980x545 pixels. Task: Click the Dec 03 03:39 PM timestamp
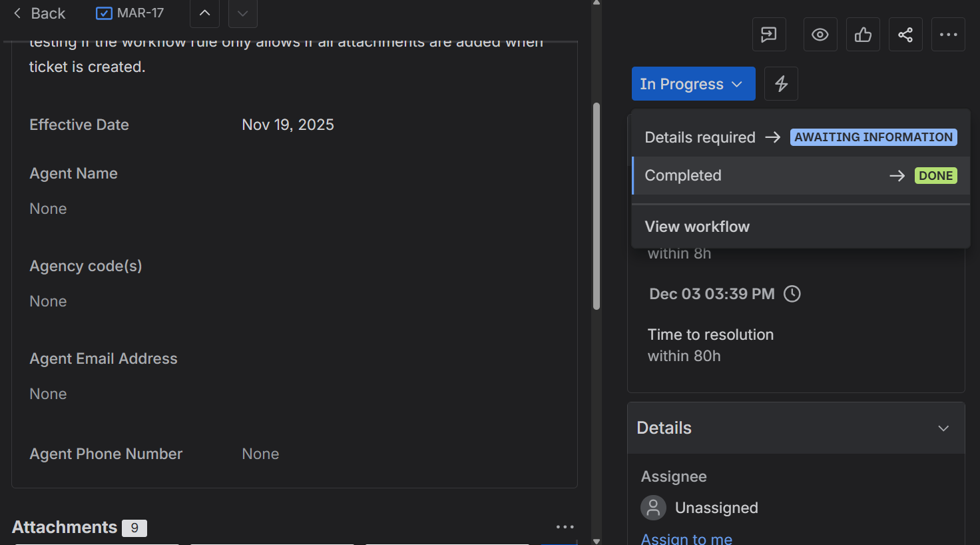click(712, 294)
